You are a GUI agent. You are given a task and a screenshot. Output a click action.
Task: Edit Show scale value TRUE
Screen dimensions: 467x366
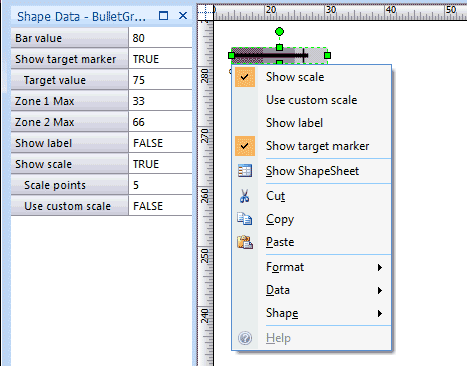pyautogui.click(x=160, y=164)
